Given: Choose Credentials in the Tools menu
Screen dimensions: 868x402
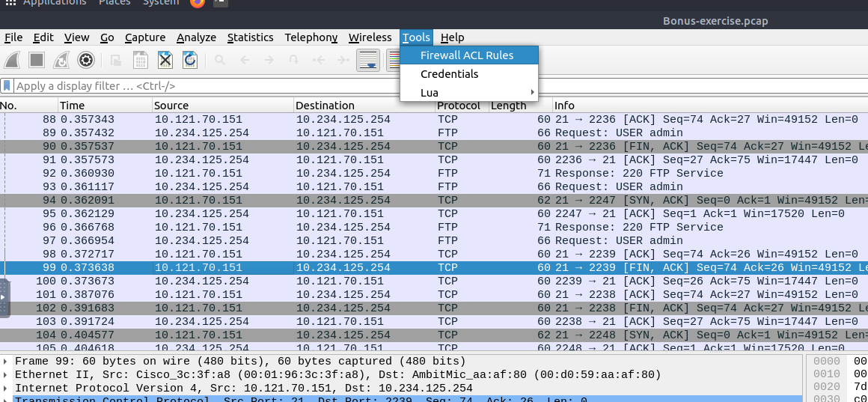Looking at the screenshot, I should coord(469,74).
